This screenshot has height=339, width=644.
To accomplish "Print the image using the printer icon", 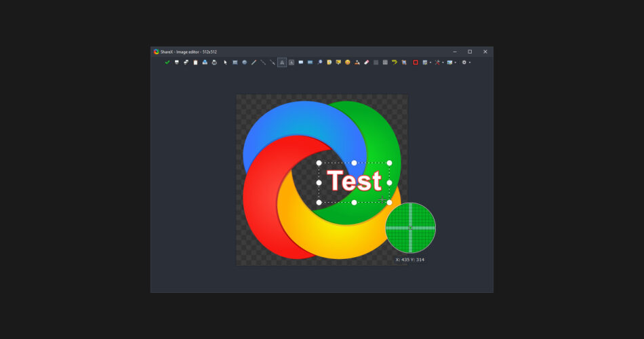I will pyautogui.click(x=214, y=62).
